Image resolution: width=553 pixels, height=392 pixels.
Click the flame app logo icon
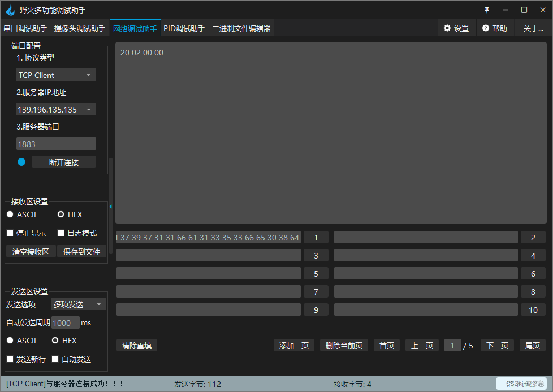pos(10,10)
